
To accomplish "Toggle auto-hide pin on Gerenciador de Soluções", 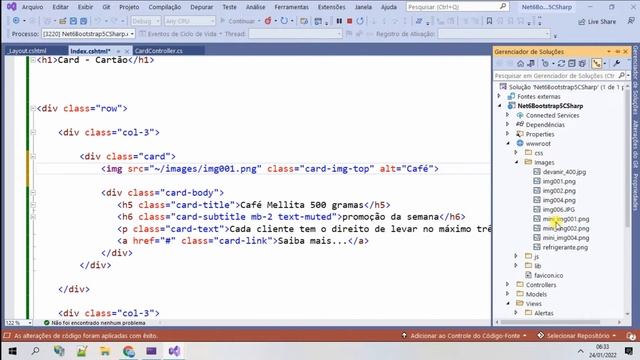I will pos(618,51).
